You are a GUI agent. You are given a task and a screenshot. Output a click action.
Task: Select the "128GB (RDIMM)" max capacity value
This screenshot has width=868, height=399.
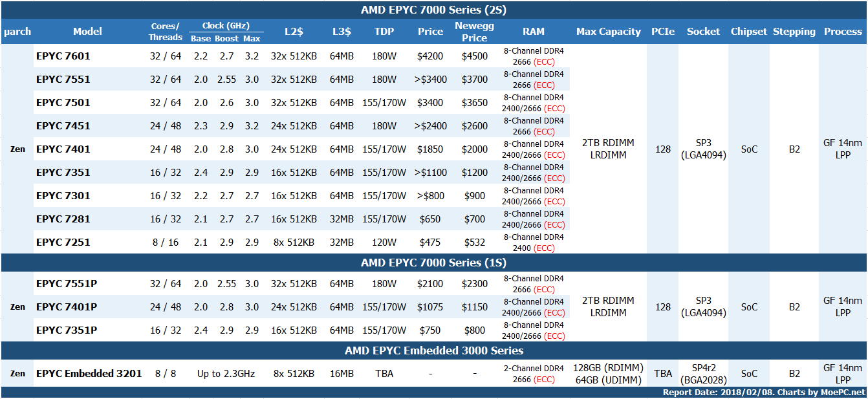click(609, 368)
